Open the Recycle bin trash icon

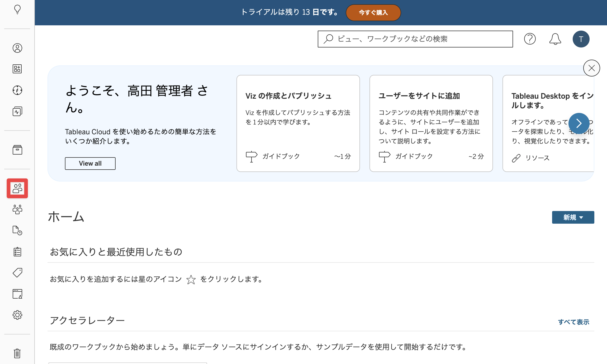click(x=17, y=353)
